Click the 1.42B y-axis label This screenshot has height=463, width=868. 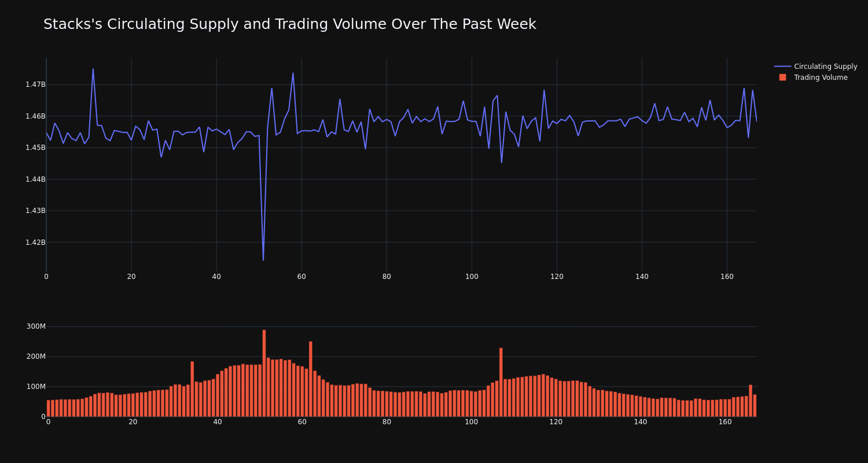click(x=35, y=242)
